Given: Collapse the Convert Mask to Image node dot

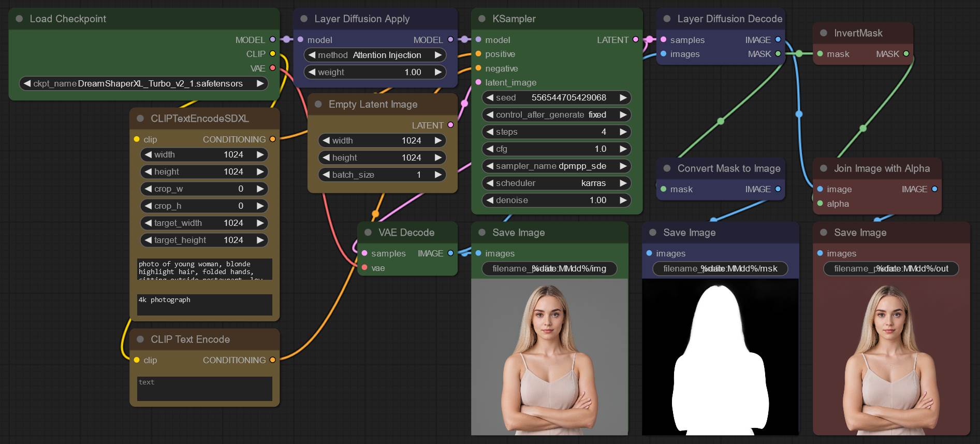Looking at the screenshot, I should point(667,168).
